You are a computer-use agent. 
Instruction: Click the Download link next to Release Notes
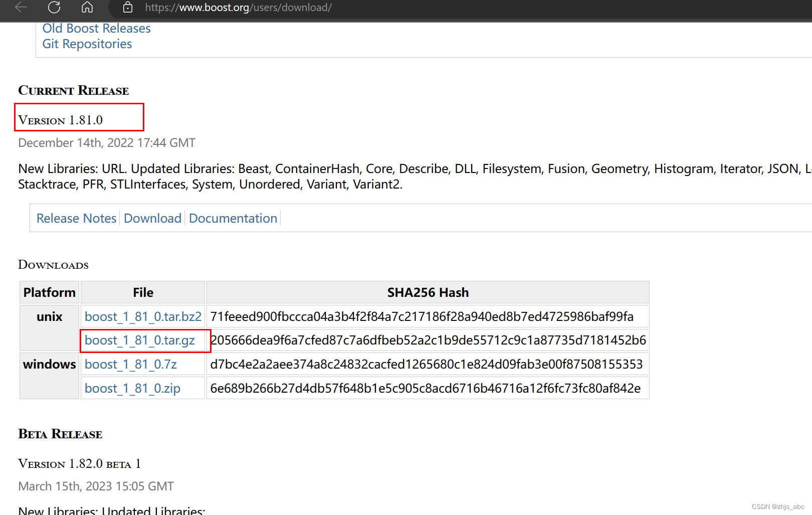coord(152,219)
